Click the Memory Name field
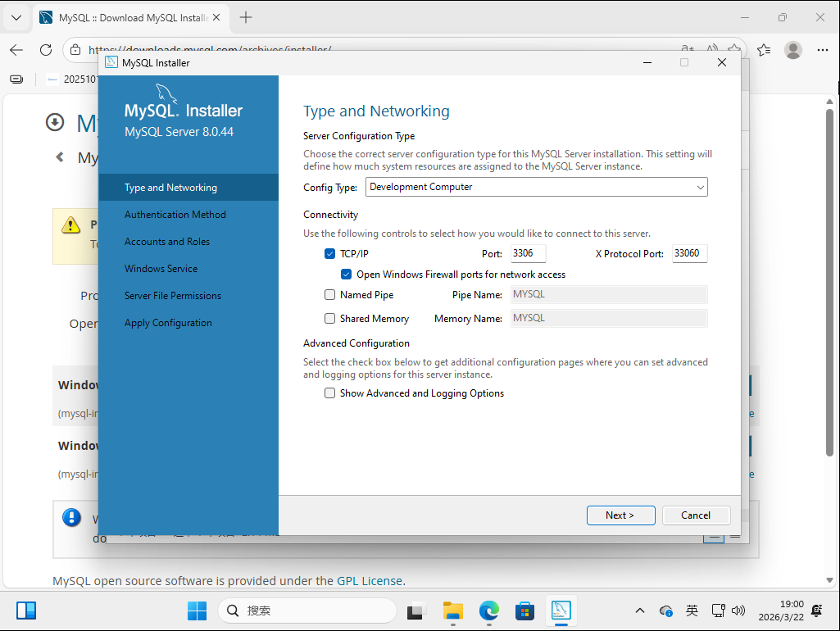Viewport: 840px width, 631px height. click(609, 318)
